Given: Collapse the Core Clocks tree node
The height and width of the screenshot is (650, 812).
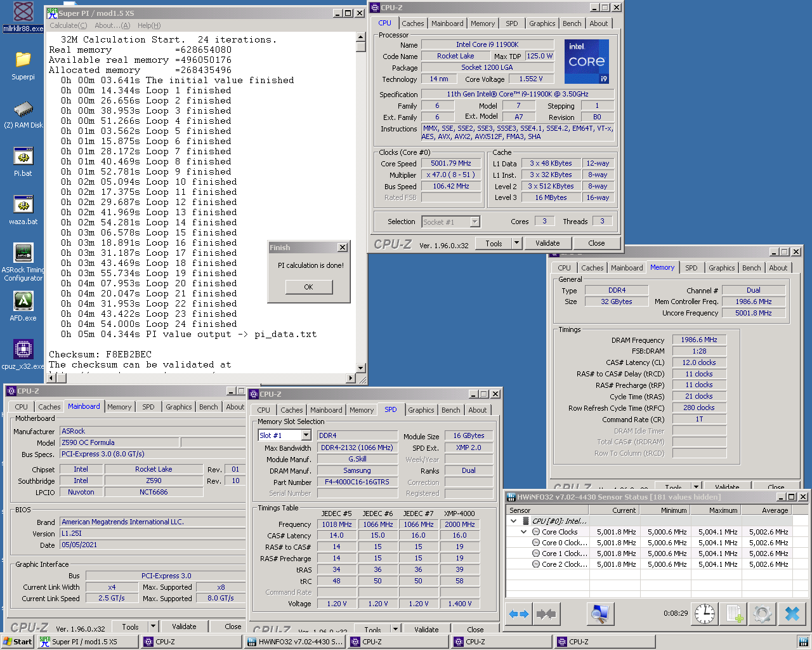Looking at the screenshot, I should coord(524,532).
